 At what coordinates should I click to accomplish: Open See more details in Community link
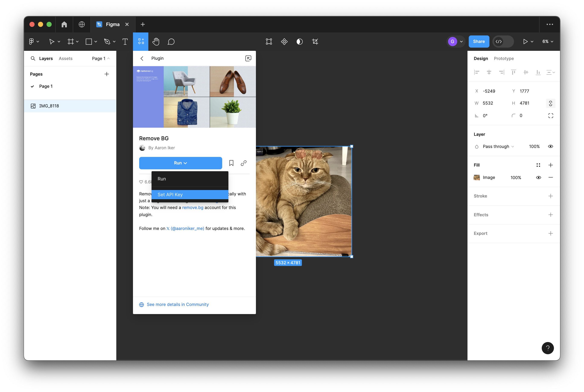click(177, 304)
